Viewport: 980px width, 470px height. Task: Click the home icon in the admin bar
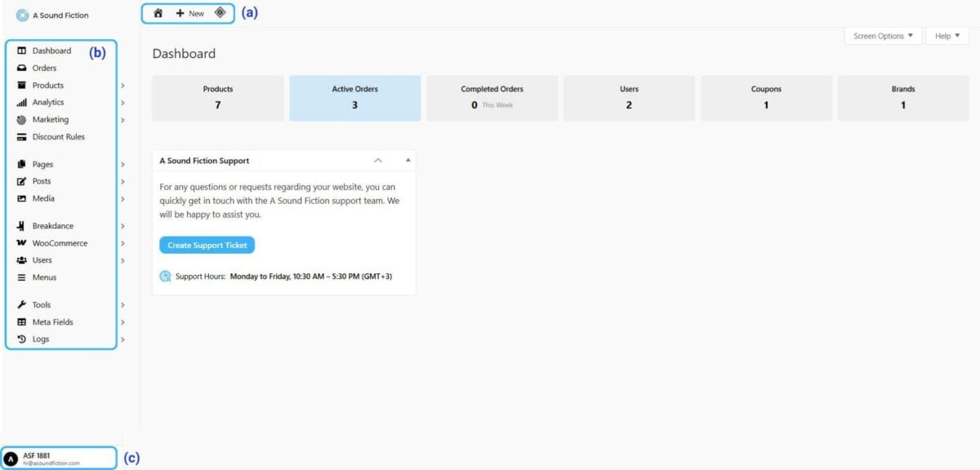(x=158, y=13)
